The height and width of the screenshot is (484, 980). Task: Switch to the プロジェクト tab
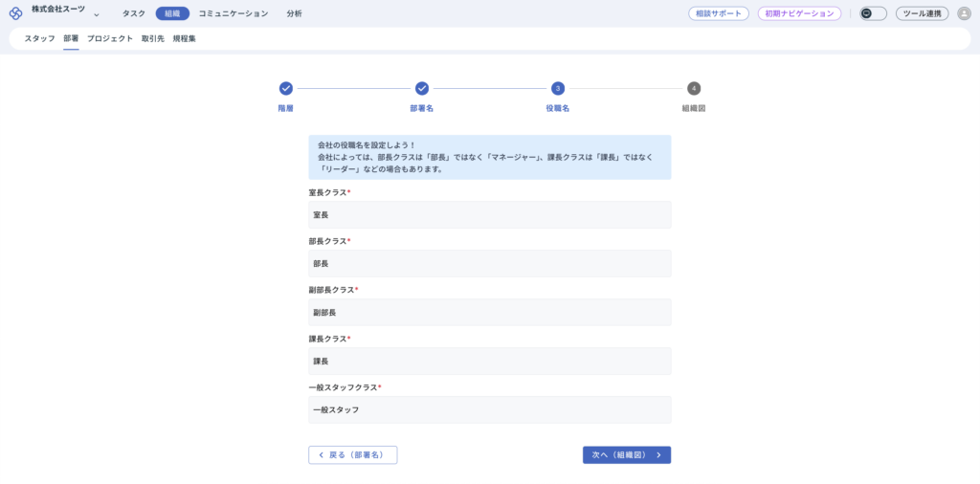(110, 38)
